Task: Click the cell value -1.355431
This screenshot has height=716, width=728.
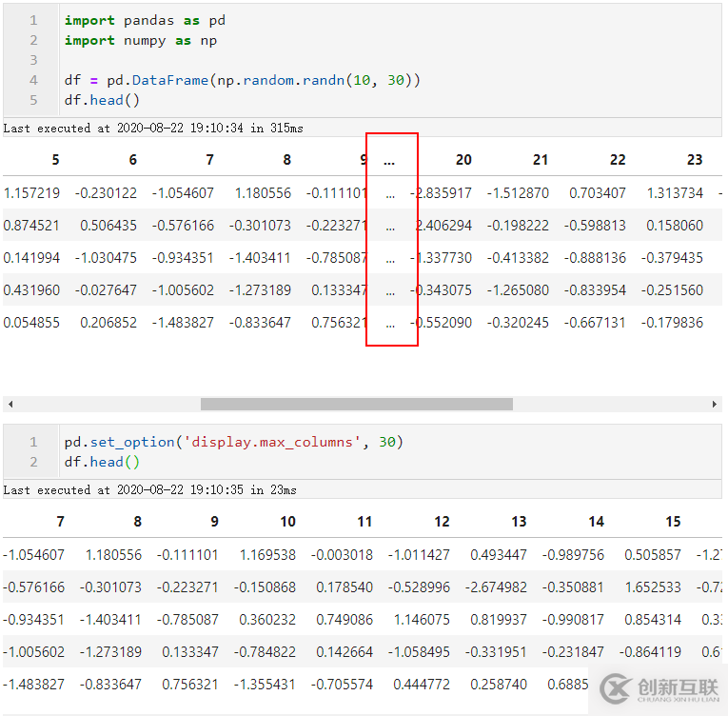Action: pyautogui.click(x=265, y=685)
